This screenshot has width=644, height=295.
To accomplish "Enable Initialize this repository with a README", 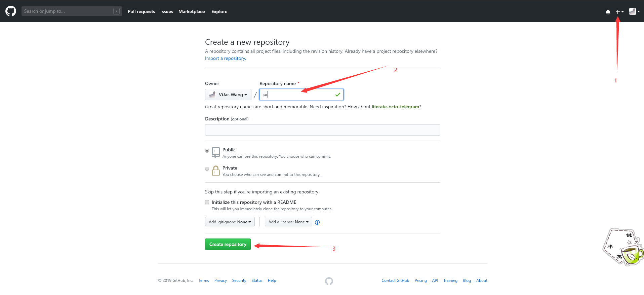I will [207, 202].
